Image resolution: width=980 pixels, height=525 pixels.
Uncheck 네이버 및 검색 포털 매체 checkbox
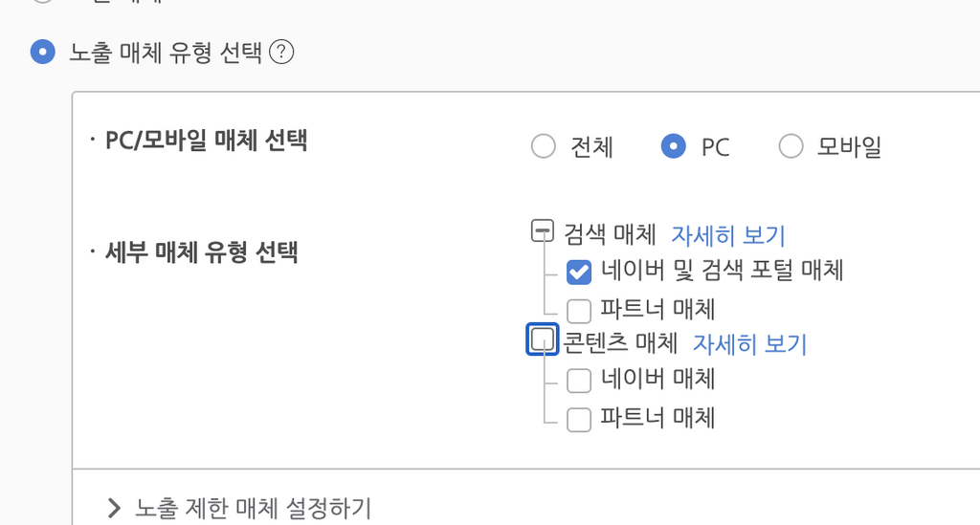[x=579, y=272]
